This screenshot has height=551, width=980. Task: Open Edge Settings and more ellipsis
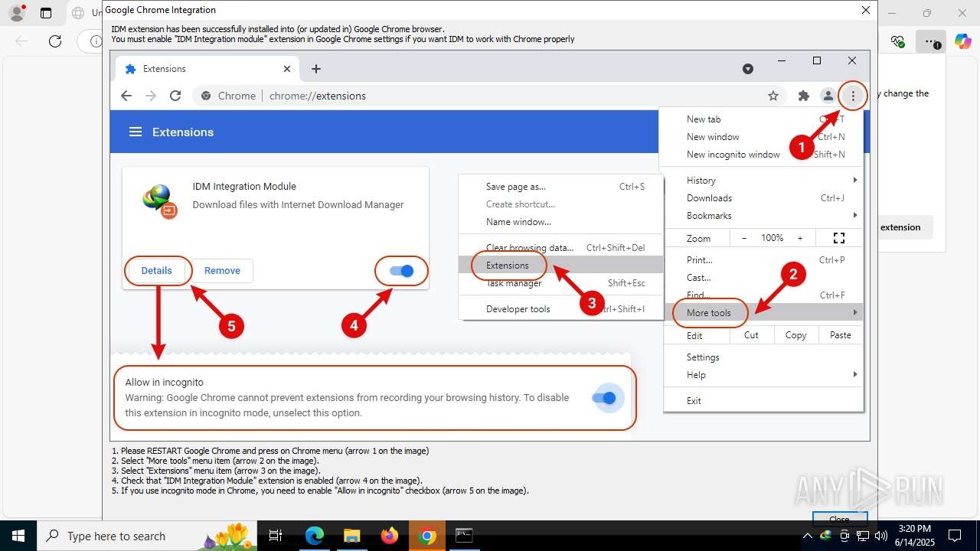coord(931,41)
